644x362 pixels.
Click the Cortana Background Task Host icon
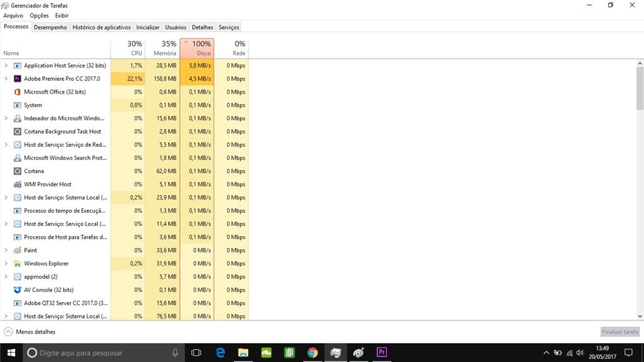point(17,132)
